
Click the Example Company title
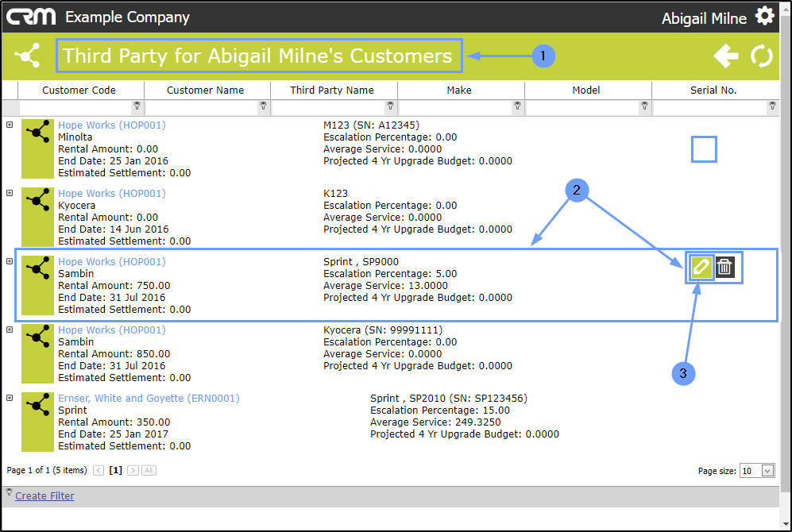pos(127,17)
